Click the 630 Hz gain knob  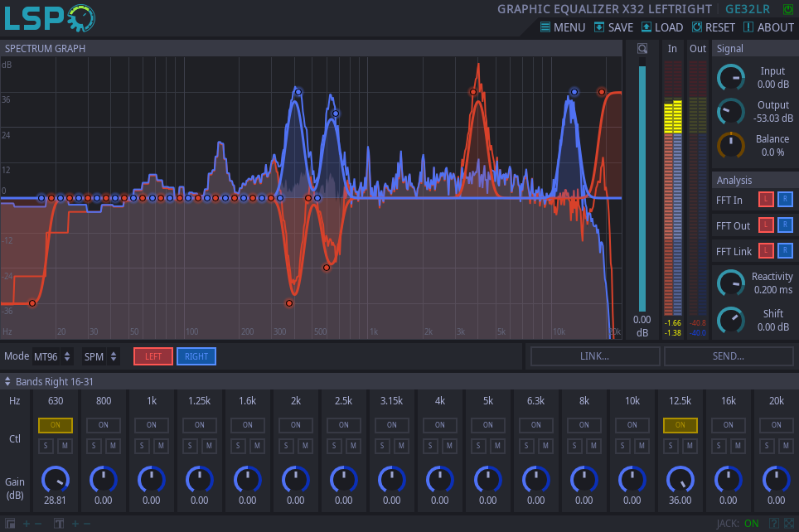pyautogui.click(x=56, y=480)
